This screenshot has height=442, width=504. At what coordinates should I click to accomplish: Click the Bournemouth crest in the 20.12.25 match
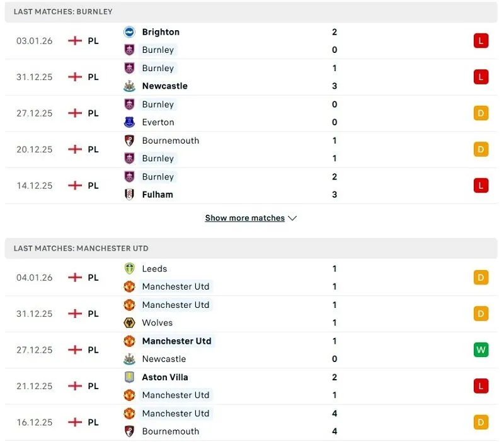[x=129, y=140]
